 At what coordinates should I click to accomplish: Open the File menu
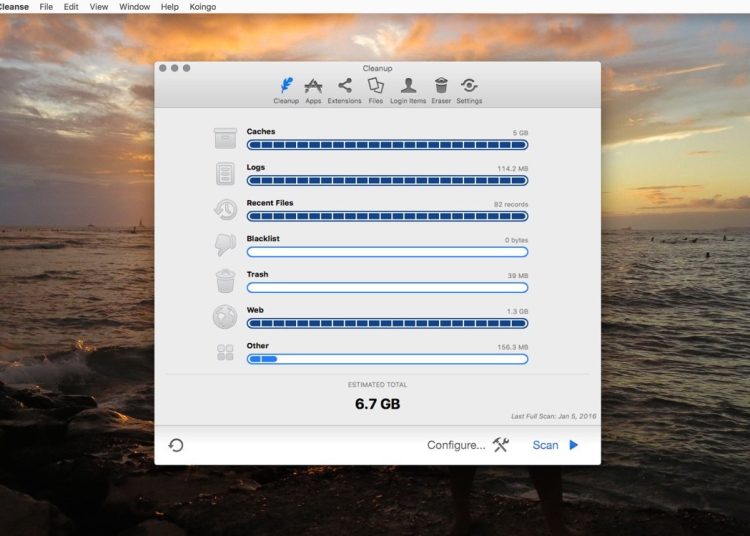46,7
